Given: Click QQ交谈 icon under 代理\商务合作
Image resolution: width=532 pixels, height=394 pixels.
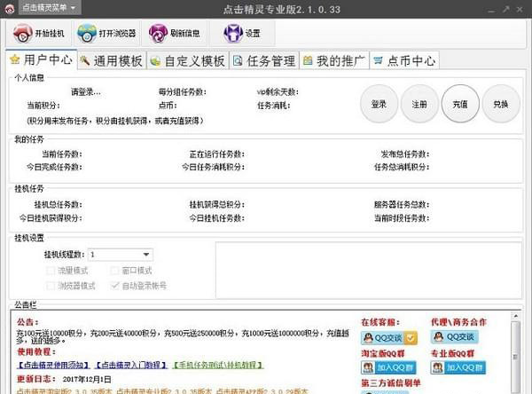Looking at the screenshot, I should 453,336.
